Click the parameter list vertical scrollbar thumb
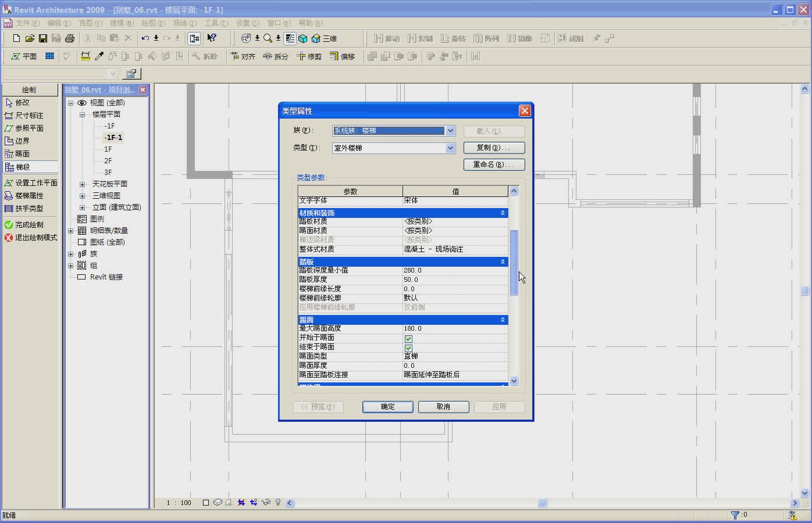Screen dimensions: 812x523 pyautogui.click(x=514, y=263)
